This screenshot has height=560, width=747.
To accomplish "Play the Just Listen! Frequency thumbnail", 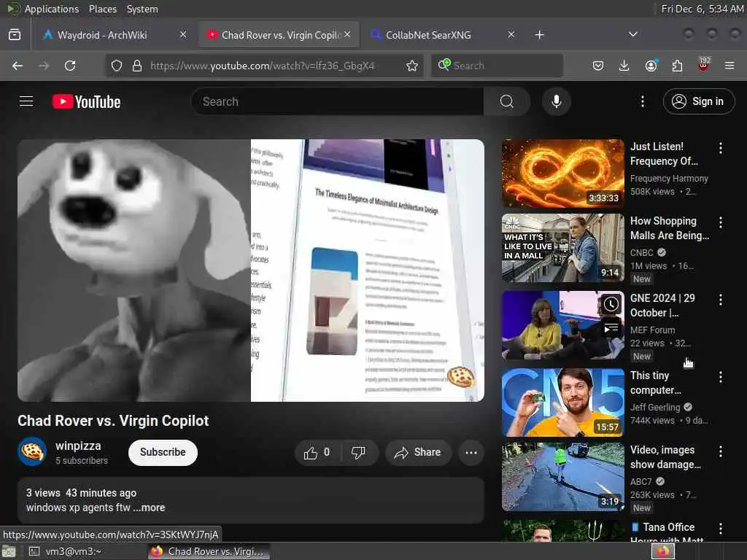I will (x=562, y=174).
